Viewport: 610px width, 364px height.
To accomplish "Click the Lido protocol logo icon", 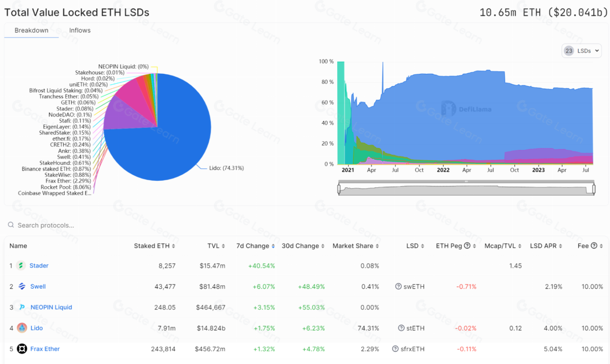I will [x=22, y=328].
